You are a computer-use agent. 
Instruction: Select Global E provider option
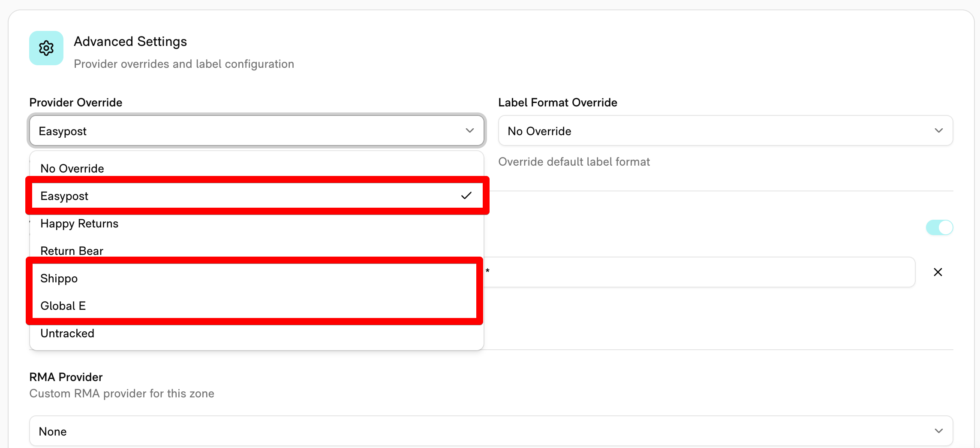click(257, 306)
